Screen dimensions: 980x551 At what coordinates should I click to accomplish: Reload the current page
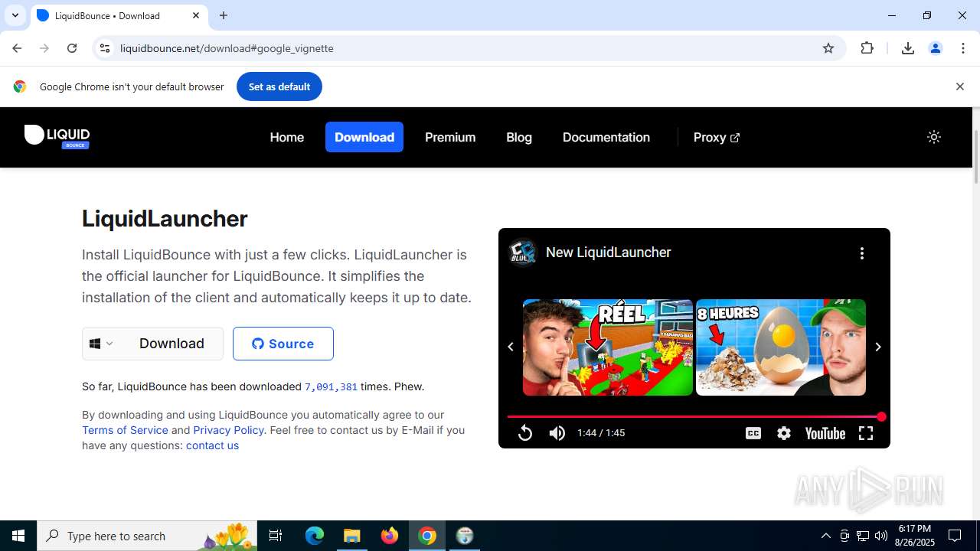(x=72, y=48)
